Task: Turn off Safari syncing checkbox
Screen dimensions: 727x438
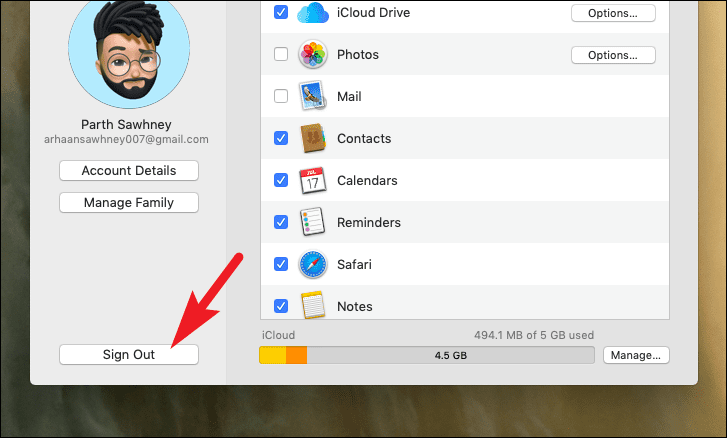Action: [x=281, y=264]
